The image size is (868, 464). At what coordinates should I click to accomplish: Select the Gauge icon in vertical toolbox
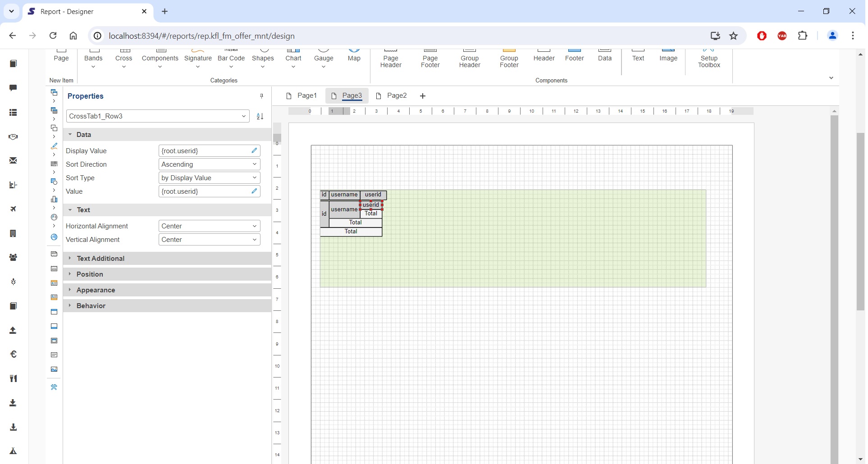(54, 217)
